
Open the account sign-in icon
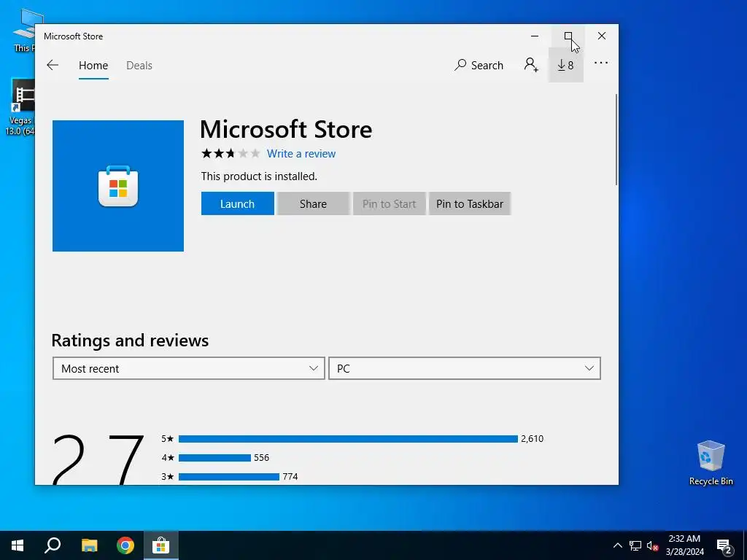[x=531, y=65]
